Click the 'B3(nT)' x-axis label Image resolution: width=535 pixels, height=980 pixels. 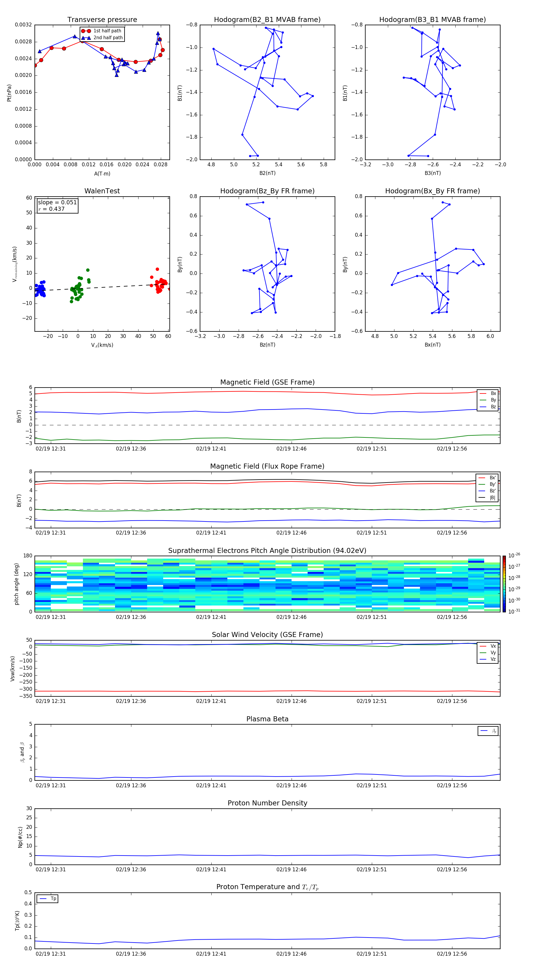click(432, 173)
